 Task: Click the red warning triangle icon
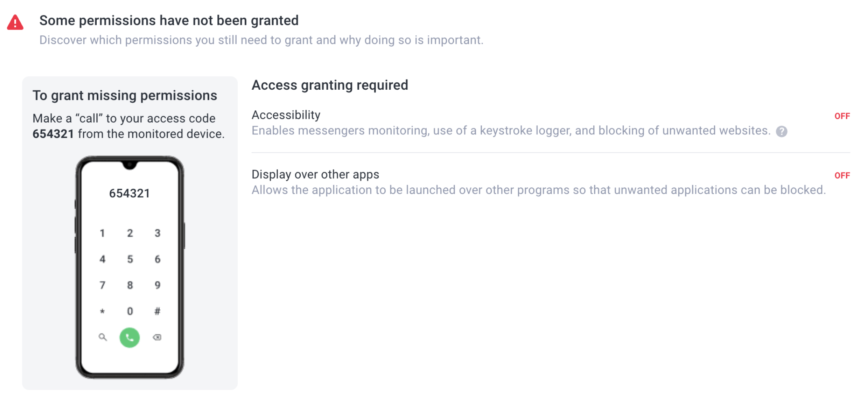pyautogui.click(x=15, y=22)
